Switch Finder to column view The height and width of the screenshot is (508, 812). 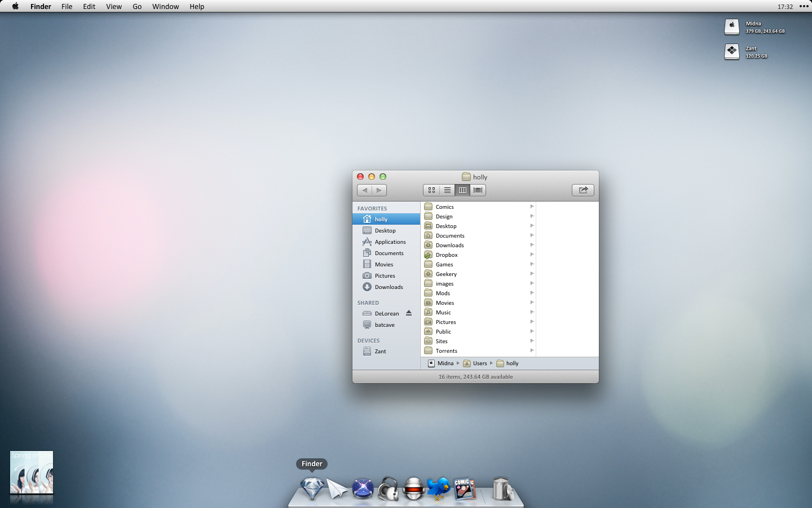(462, 190)
